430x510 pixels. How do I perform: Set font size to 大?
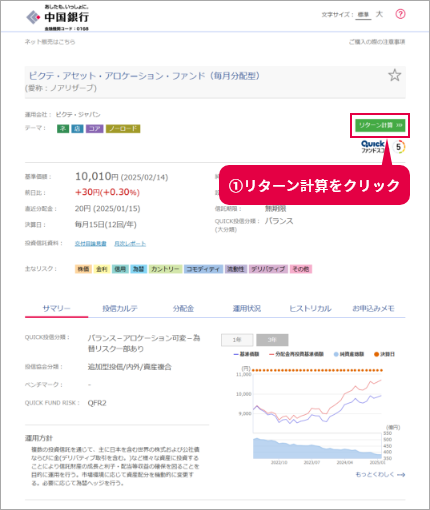coord(379,14)
